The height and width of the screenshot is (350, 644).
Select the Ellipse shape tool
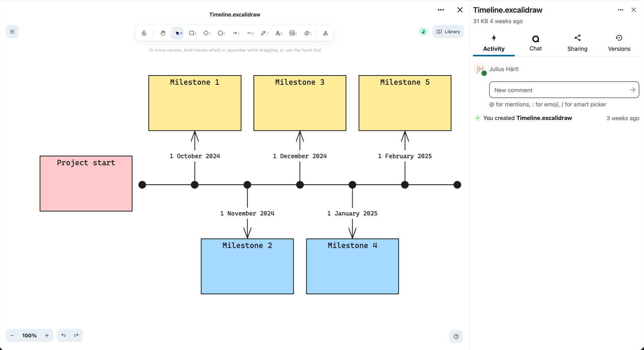tap(221, 33)
